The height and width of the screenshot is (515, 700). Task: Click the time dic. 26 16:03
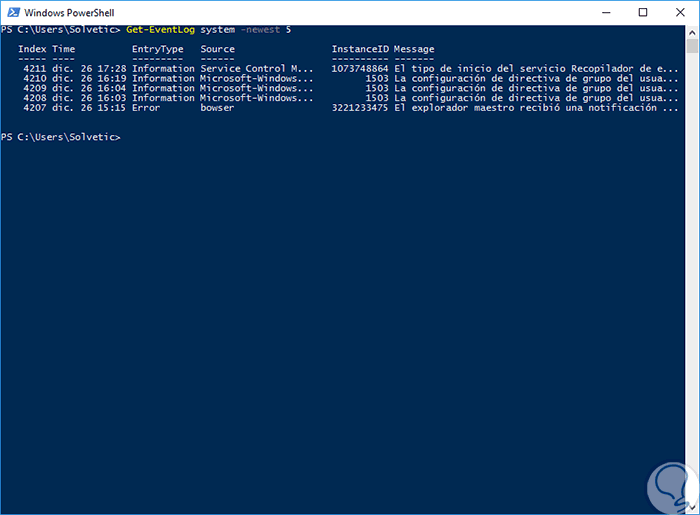[89, 98]
